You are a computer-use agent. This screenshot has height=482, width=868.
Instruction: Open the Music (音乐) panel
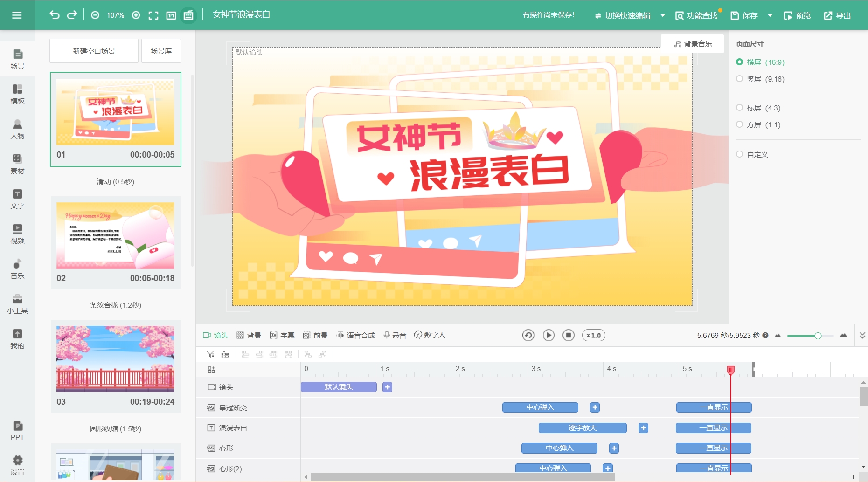[17, 269]
